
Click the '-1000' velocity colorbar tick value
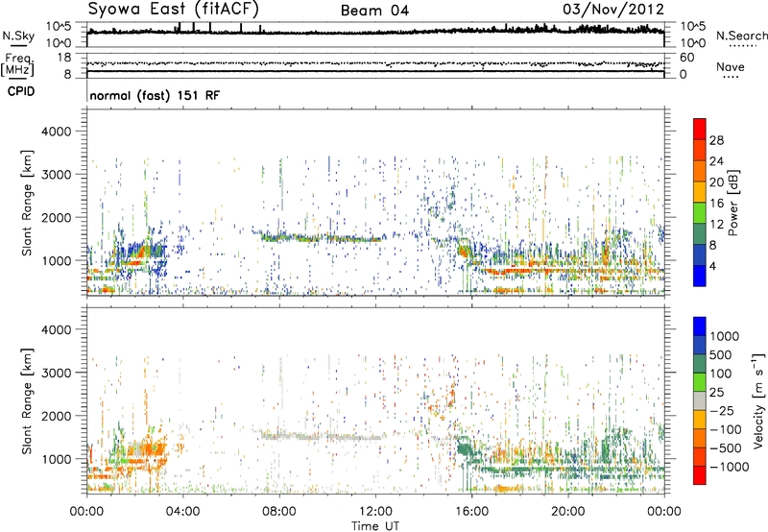(x=729, y=467)
